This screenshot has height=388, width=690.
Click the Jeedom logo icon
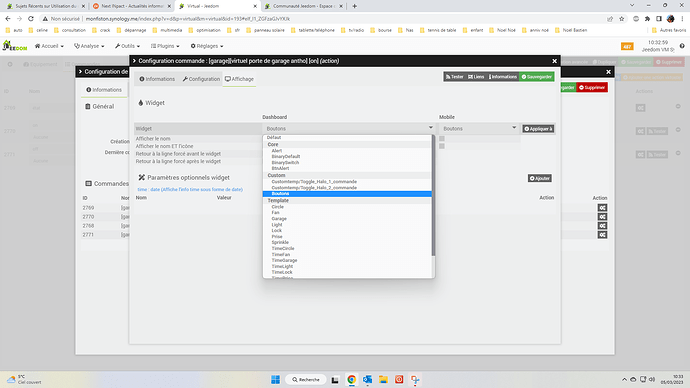pos(15,46)
